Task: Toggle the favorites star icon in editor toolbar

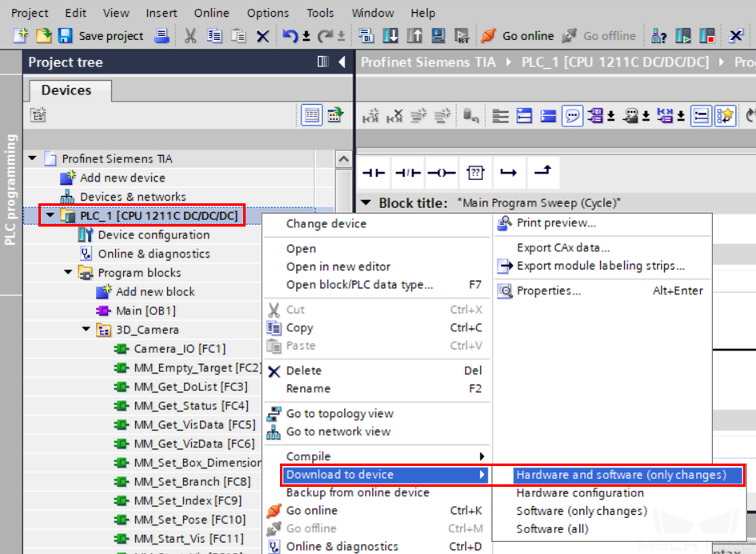Action: pos(725,116)
